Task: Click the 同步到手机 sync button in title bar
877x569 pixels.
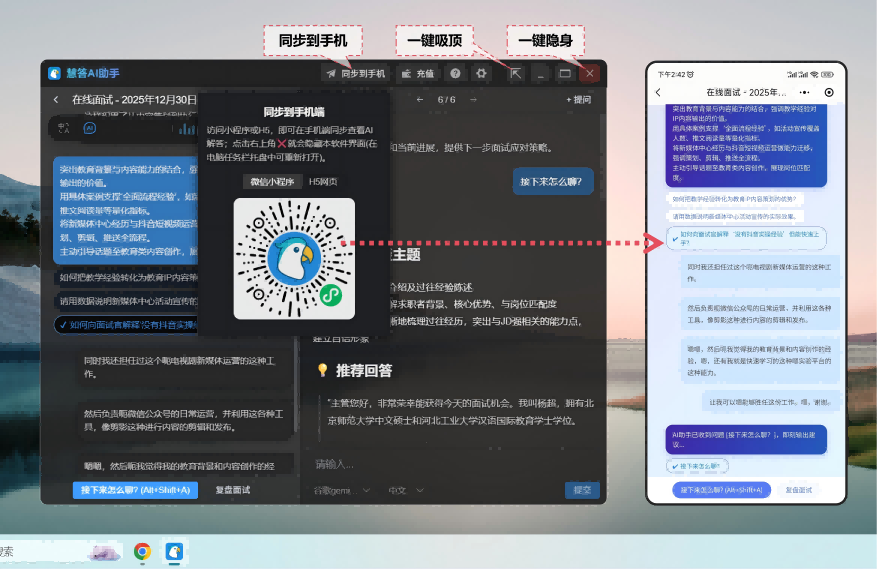Action: pos(356,73)
